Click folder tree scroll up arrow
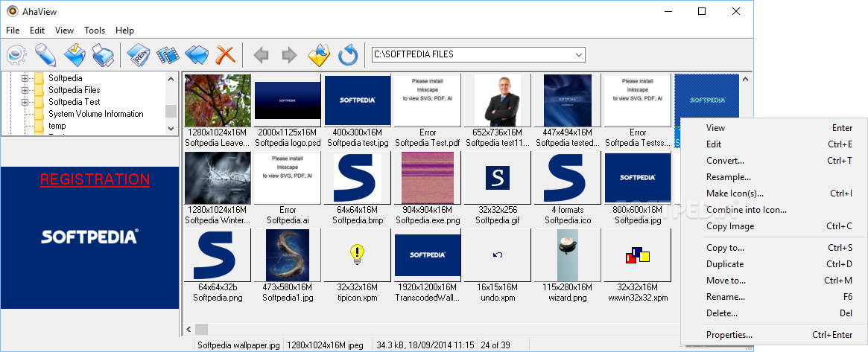 click(x=171, y=78)
